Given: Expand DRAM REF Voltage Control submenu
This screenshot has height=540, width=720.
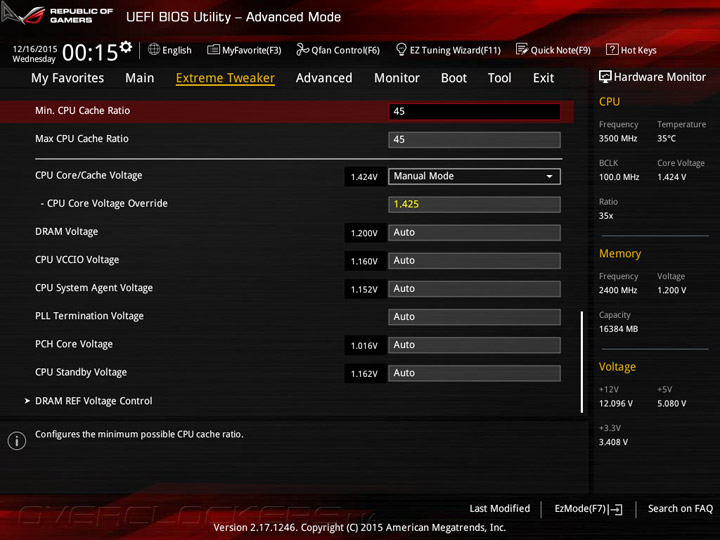Looking at the screenshot, I should coord(94,401).
